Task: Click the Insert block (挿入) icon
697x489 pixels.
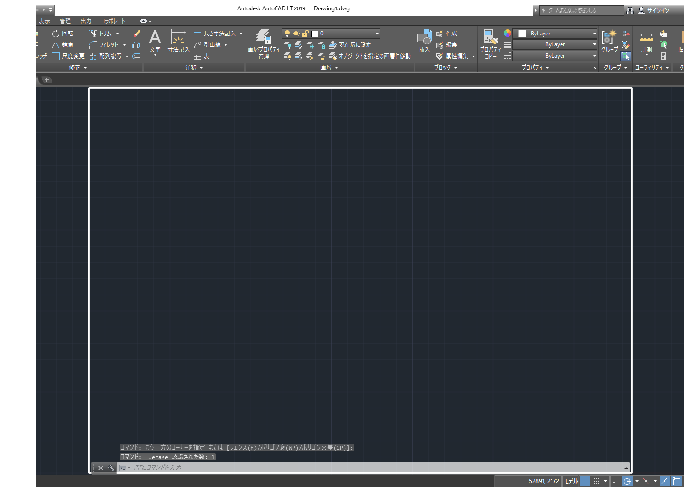Action: click(x=425, y=37)
